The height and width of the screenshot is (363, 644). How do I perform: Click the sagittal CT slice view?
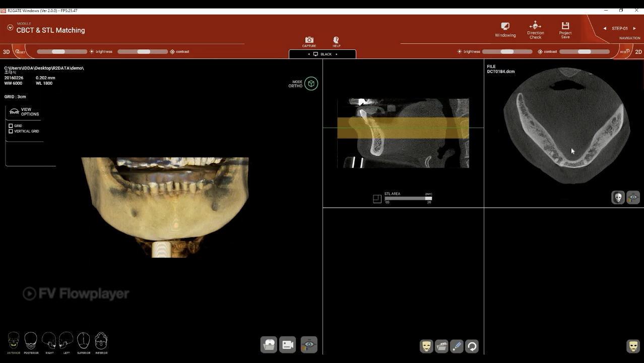(x=403, y=133)
